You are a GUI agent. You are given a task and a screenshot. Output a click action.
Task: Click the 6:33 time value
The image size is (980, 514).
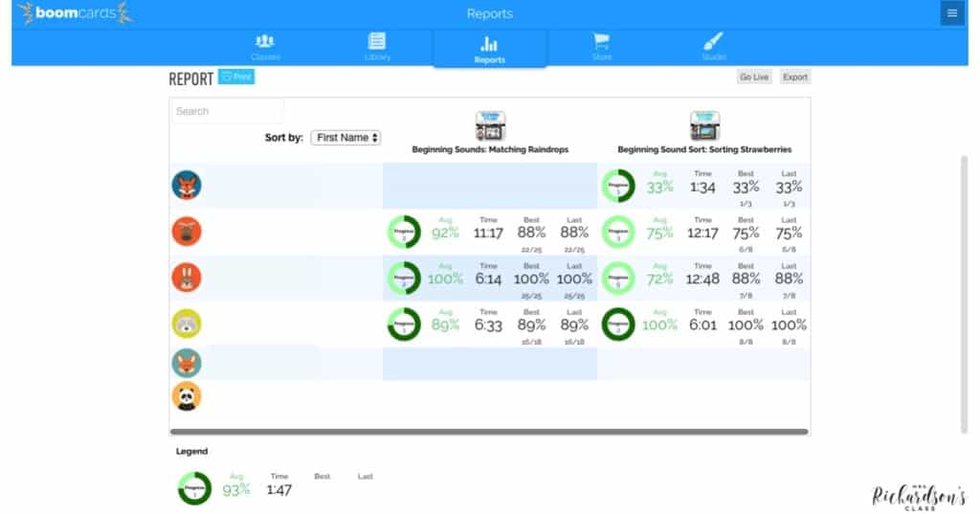click(x=488, y=325)
